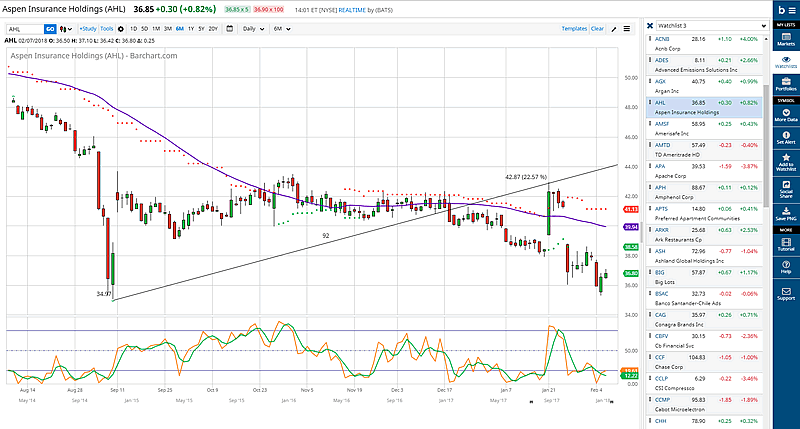Open the Support envelope icon

point(786,293)
